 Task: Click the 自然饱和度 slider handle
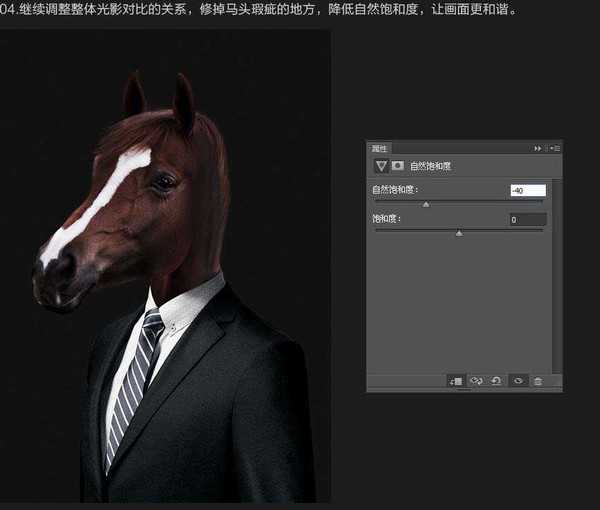click(426, 204)
